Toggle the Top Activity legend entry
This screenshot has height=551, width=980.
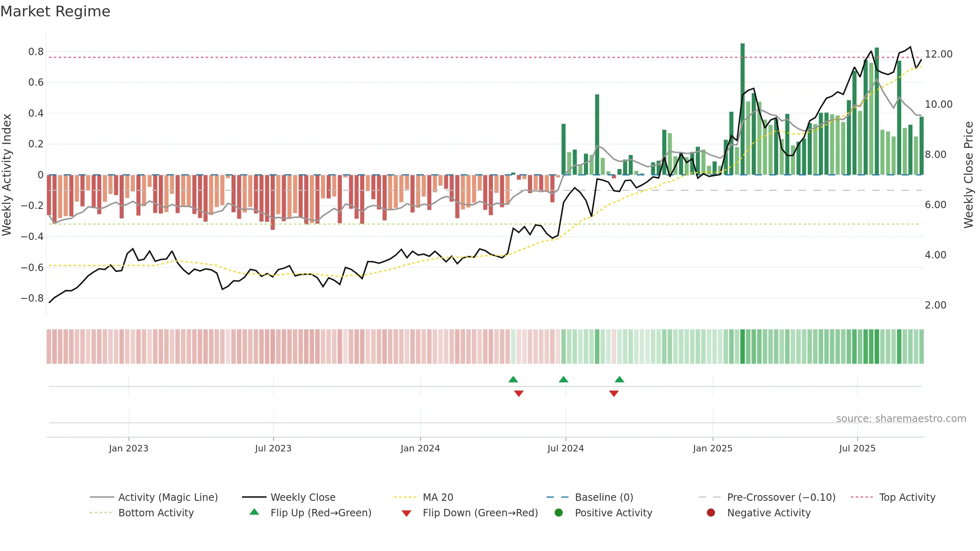tap(893, 497)
